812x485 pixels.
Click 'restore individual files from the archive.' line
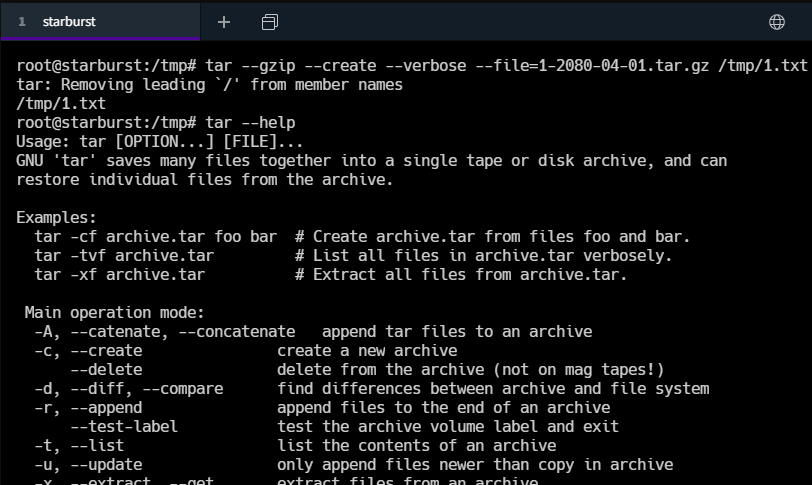pyautogui.click(x=205, y=180)
